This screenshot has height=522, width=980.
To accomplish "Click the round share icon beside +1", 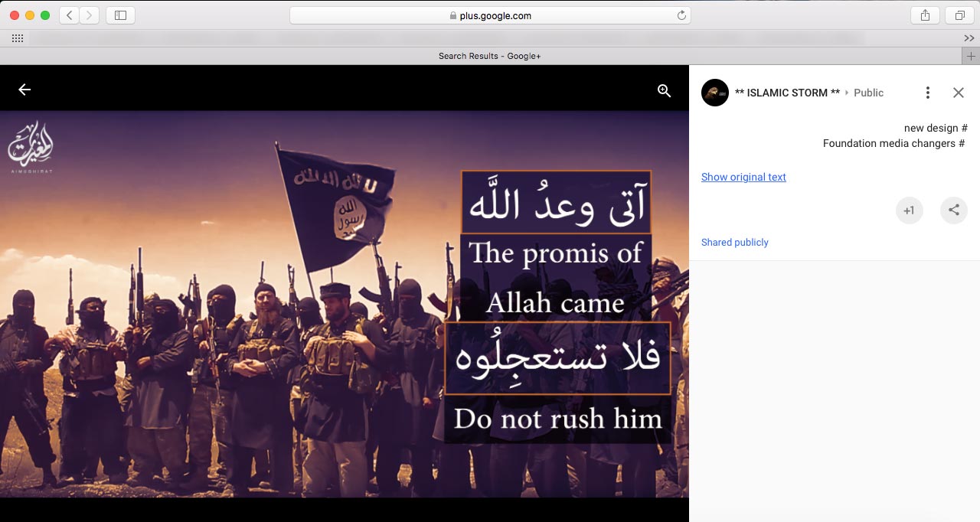I will click(x=953, y=210).
